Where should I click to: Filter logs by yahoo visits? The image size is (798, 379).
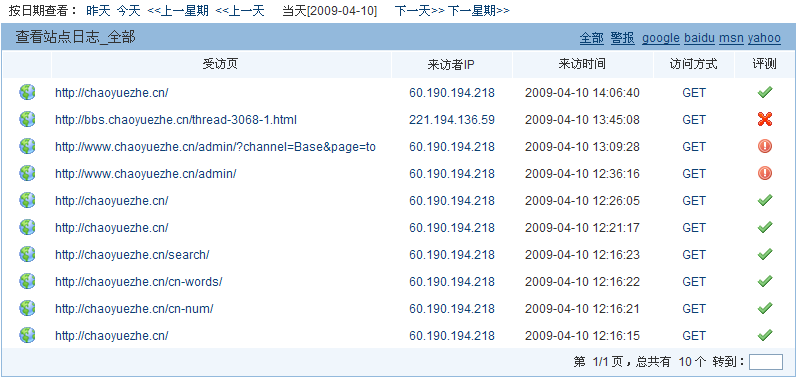coord(764,38)
